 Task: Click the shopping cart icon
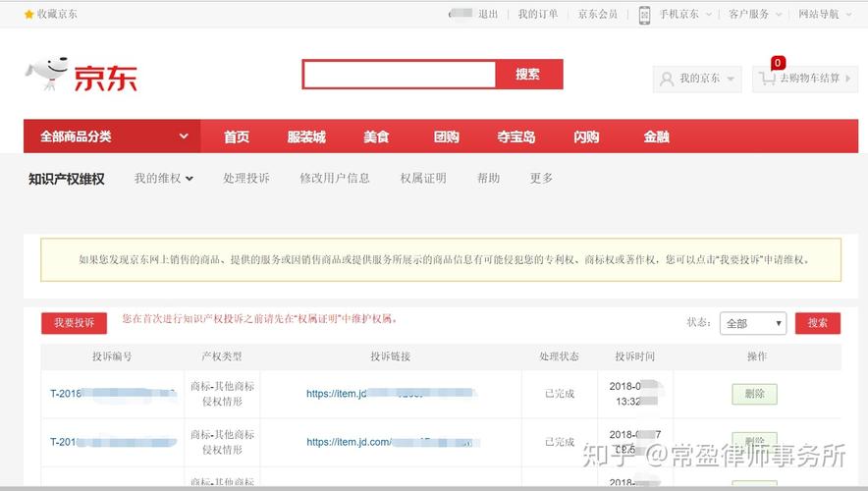pyautogui.click(x=767, y=79)
